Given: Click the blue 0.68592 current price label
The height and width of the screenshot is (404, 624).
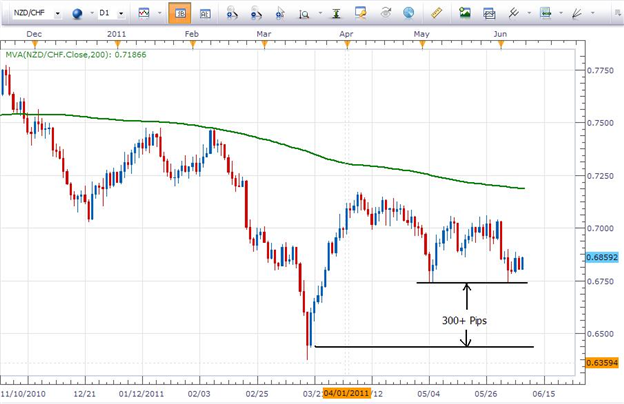Looking at the screenshot, I should [x=602, y=258].
